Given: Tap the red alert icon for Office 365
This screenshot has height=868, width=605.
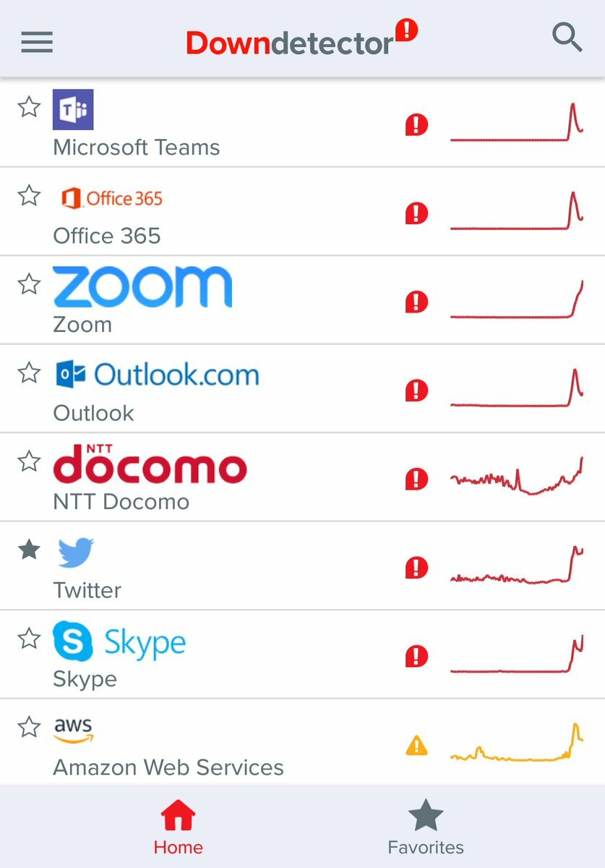Looking at the screenshot, I should point(416,213).
